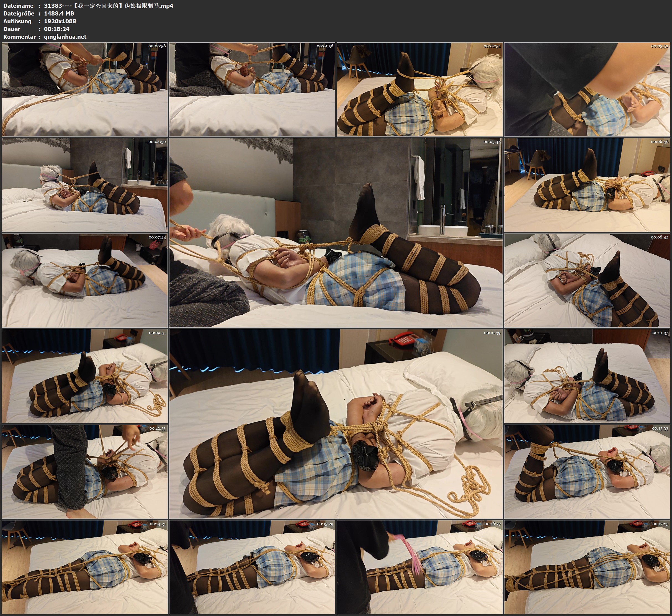Click the thumbnail at 00:14:31
Screen dimensions: 672x616
pyautogui.click(x=85, y=567)
